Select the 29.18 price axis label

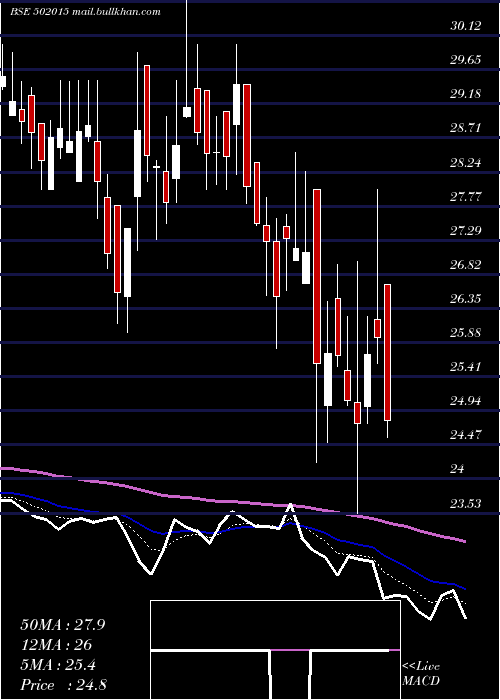pyautogui.click(x=466, y=94)
